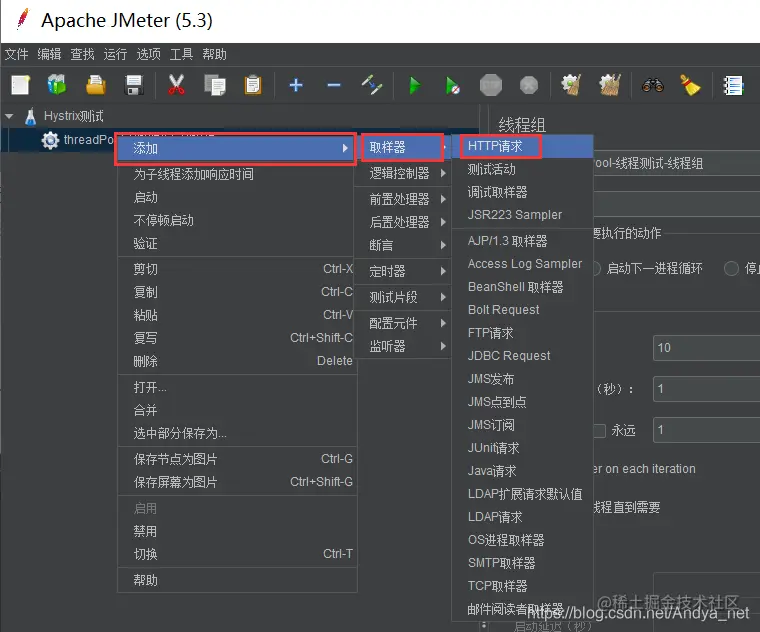Open the 帮助 menu in menu bar

(x=214, y=54)
